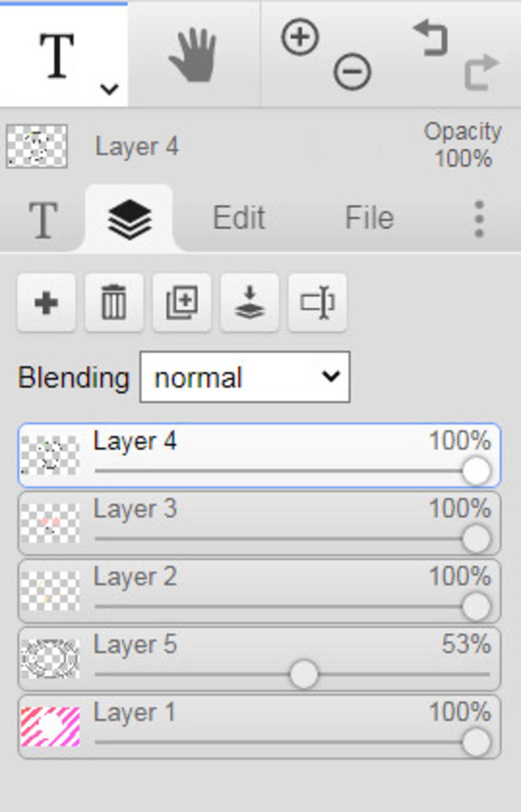Select the Hand pan tool
This screenshot has width=521, height=812.
pos(193,54)
